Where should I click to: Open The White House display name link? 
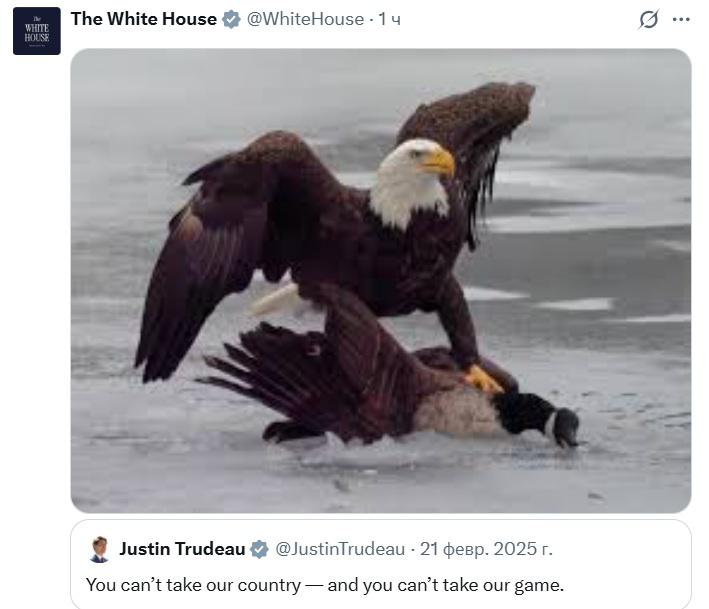144,19
